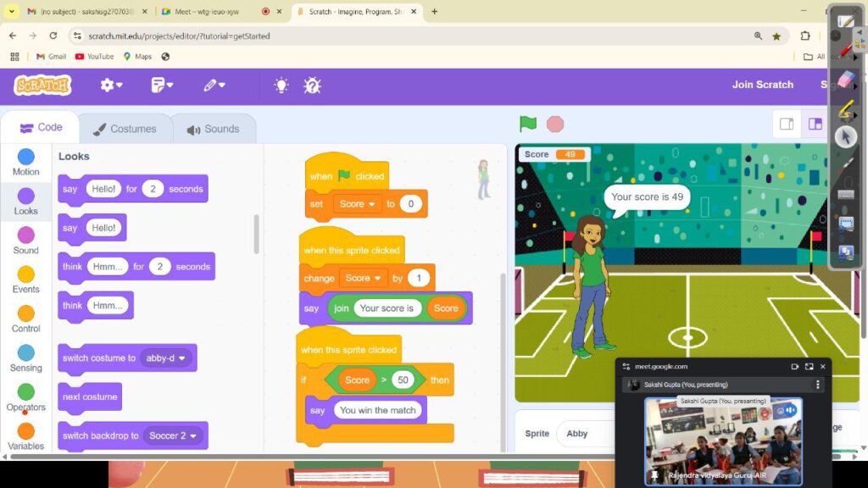The width and height of the screenshot is (868, 488).
Task: Select the Operators block category
Action: [26, 398]
